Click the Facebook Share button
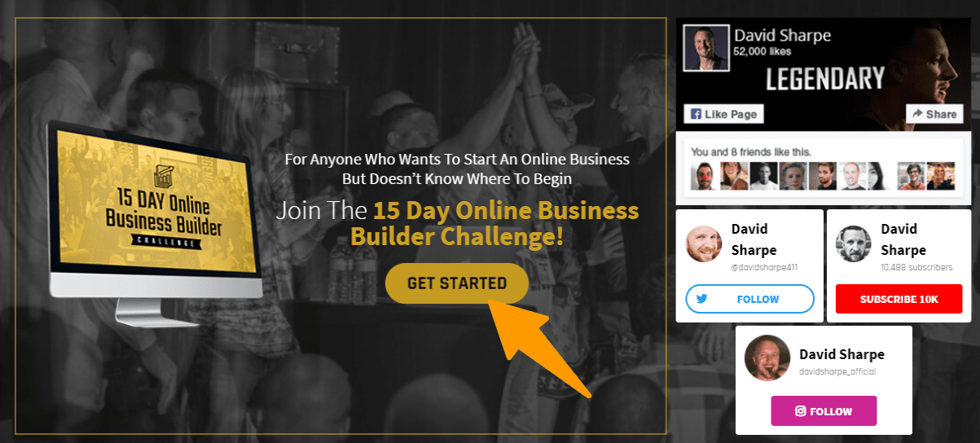This screenshot has height=443, width=980. (x=934, y=114)
